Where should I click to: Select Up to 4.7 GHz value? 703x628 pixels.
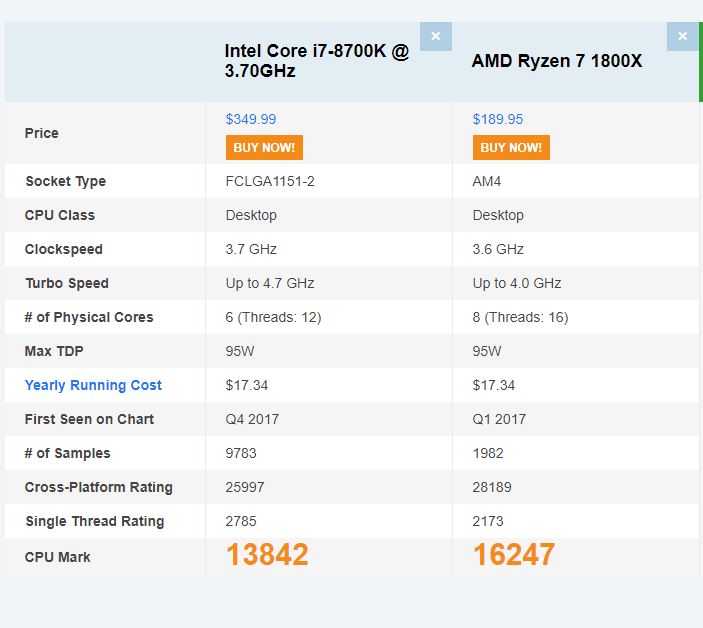tap(270, 283)
